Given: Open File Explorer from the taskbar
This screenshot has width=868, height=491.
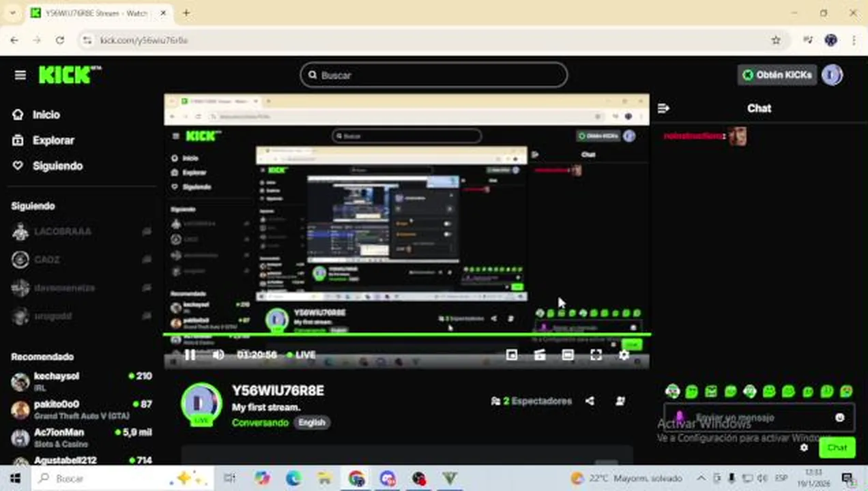Looking at the screenshot, I should tap(325, 479).
